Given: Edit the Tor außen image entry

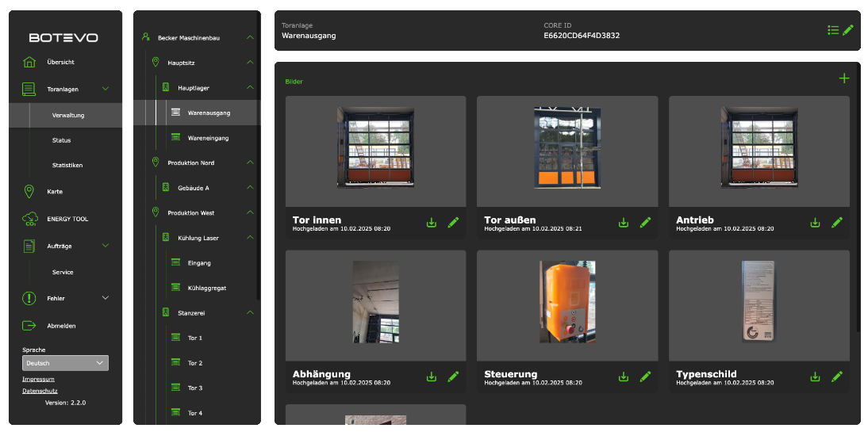Looking at the screenshot, I should [x=645, y=223].
